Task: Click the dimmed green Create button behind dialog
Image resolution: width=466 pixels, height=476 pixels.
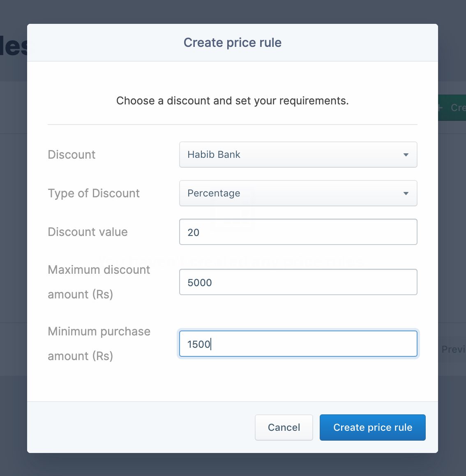Action: 452,108
